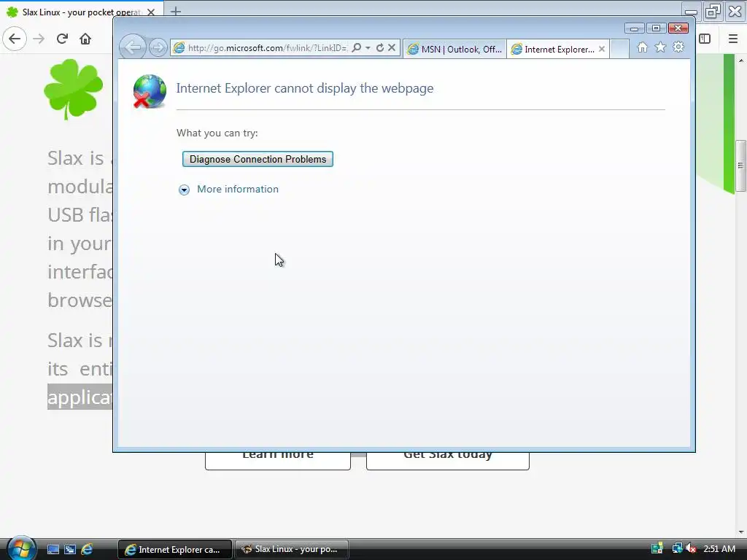Click background browser vertical scrollbar thumb
Viewport: 747px width, 560px height.
tap(741, 166)
